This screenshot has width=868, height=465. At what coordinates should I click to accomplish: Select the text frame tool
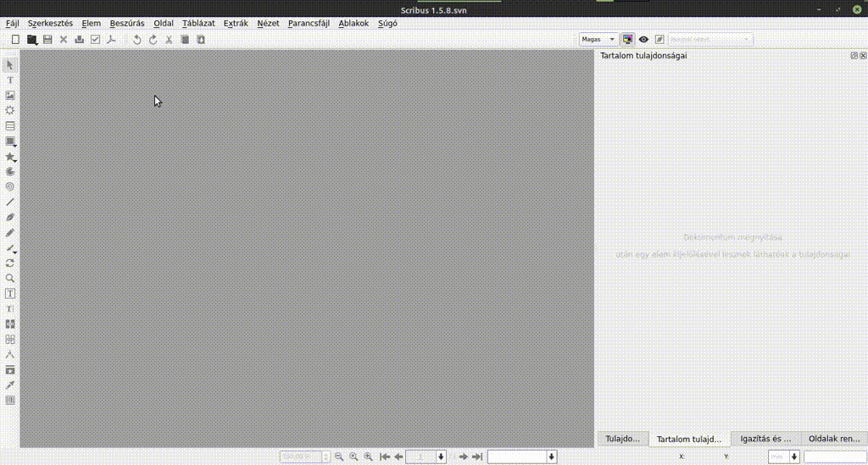pos(10,80)
